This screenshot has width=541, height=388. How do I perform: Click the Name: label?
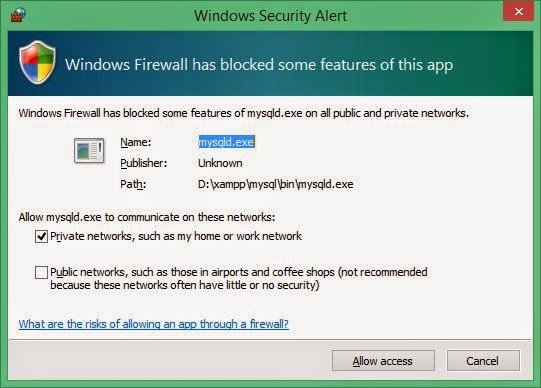coord(136,142)
